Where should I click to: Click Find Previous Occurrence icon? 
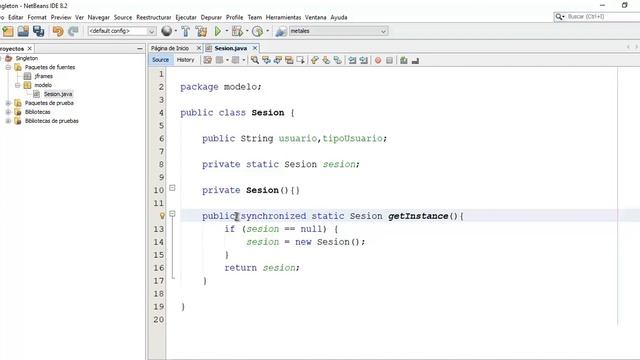tap(267, 60)
